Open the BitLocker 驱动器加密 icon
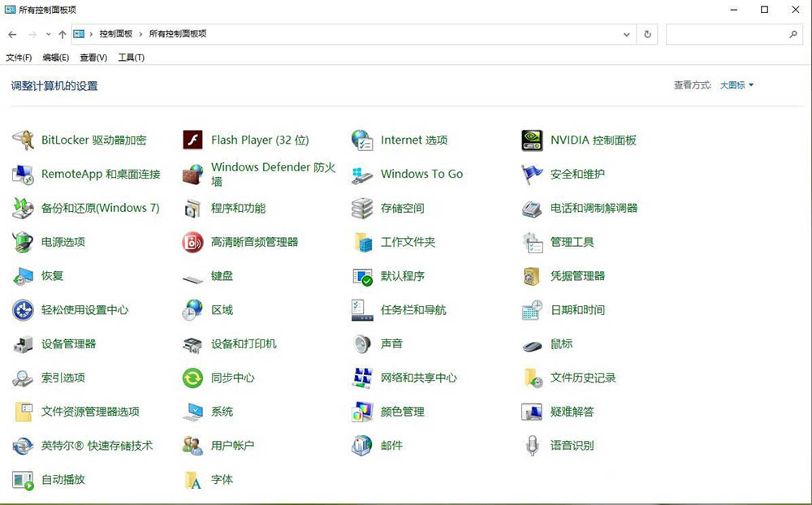This screenshot has height=505, width=812. (x=23, y=140)
